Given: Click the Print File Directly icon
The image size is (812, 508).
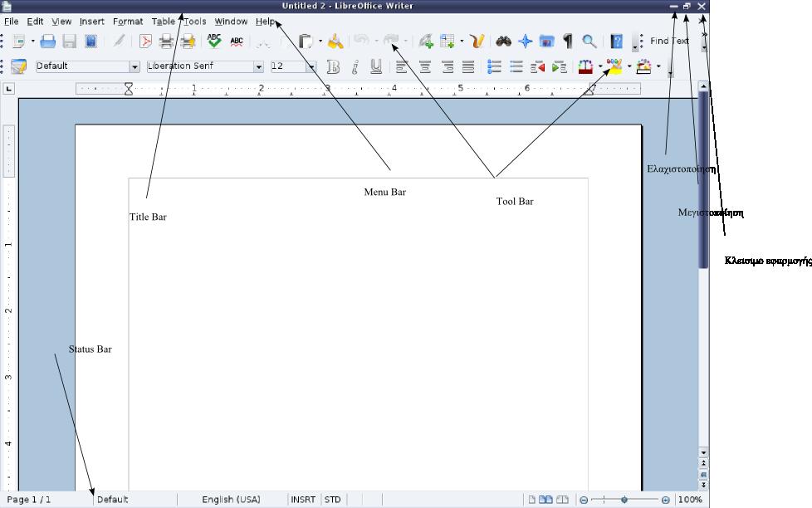Looking at the screenshot, I should coord(166,41).
